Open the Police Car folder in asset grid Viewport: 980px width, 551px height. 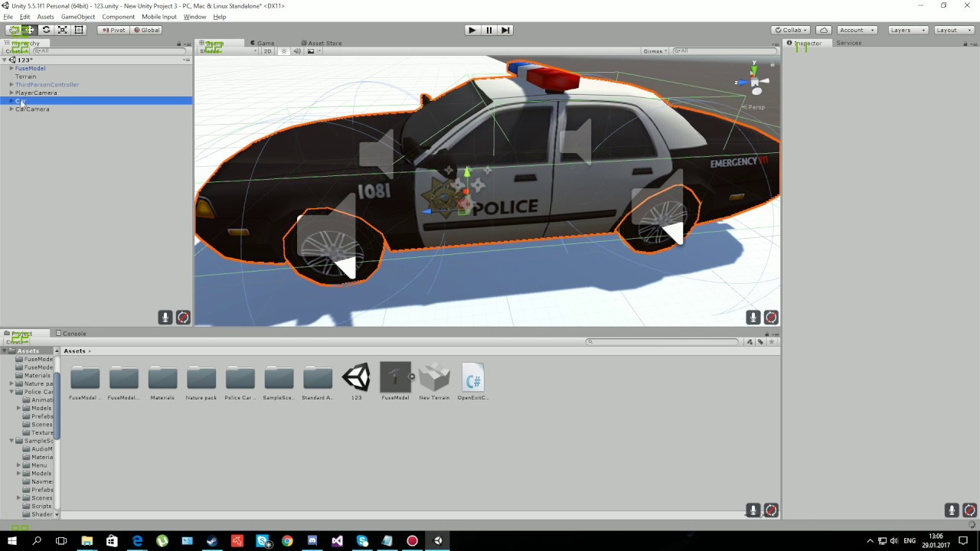coord(240,383)
